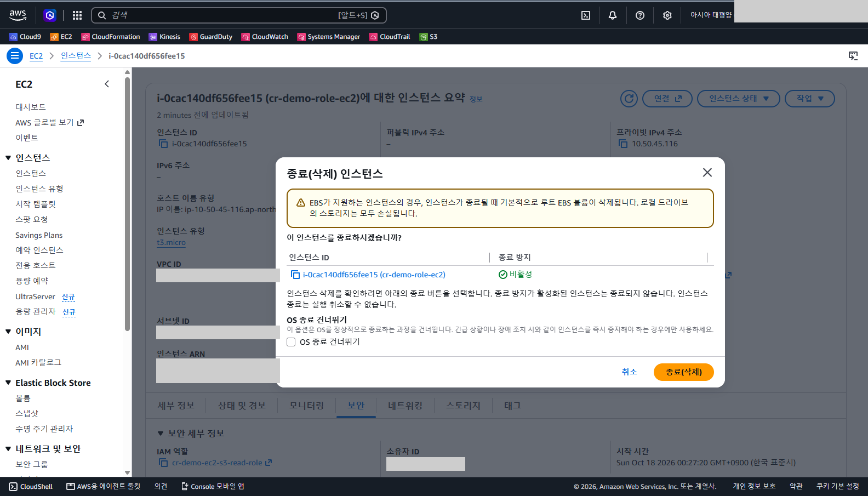The width and height of the screenshot is (868, 496).
Task: Switch to the 모니터링 tab
Action: [307, 406]
